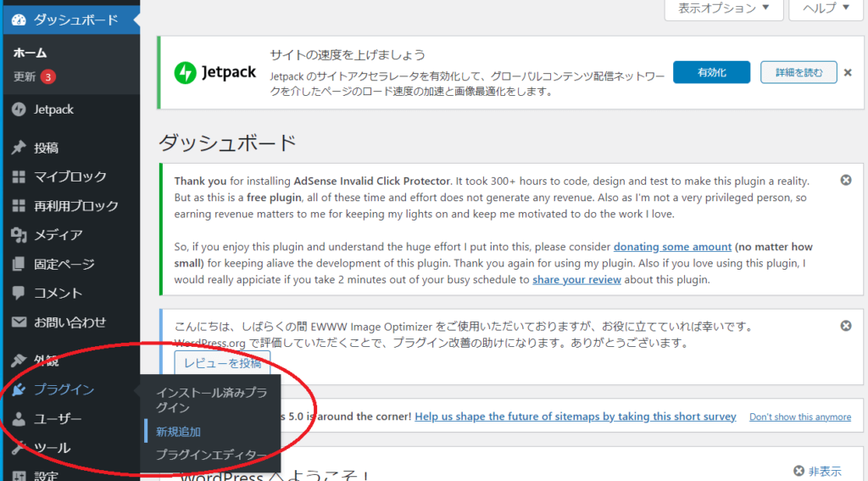
Task: Click the media icon beside メディア
Action: tap(19, 235)
